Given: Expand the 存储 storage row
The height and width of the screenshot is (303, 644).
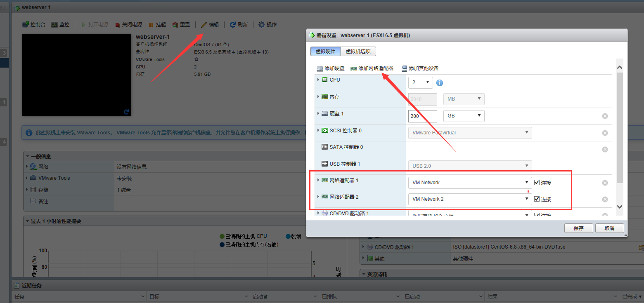Looking at the screenshot, I should 27,190.
